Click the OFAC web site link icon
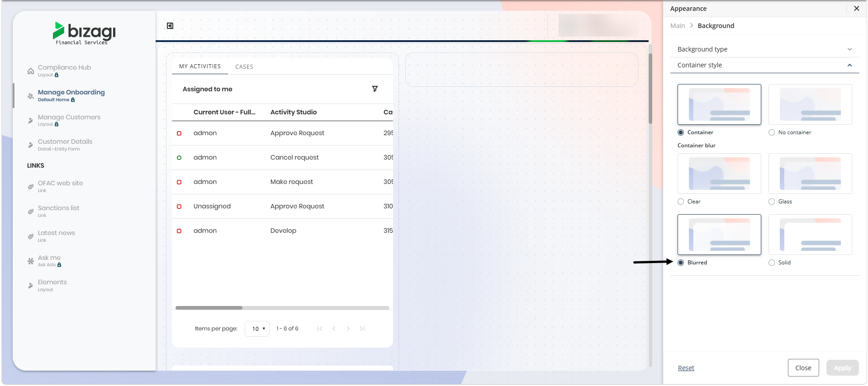868x386 pixels. (x=31, y=187)
